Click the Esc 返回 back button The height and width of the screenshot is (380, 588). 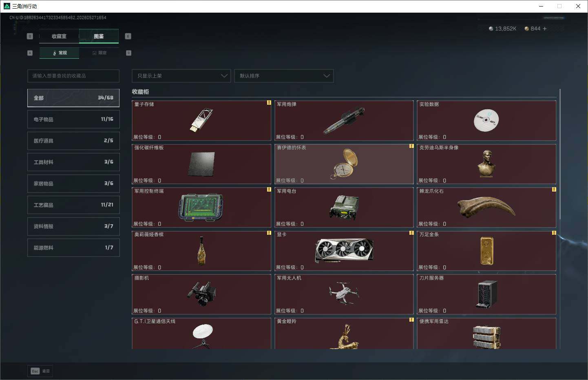[40, 371]
